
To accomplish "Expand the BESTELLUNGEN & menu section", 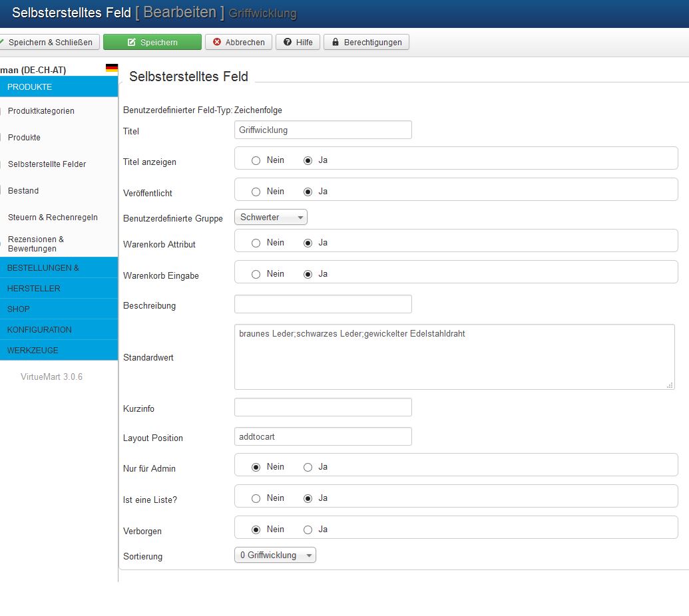I will tap(59, 268).
